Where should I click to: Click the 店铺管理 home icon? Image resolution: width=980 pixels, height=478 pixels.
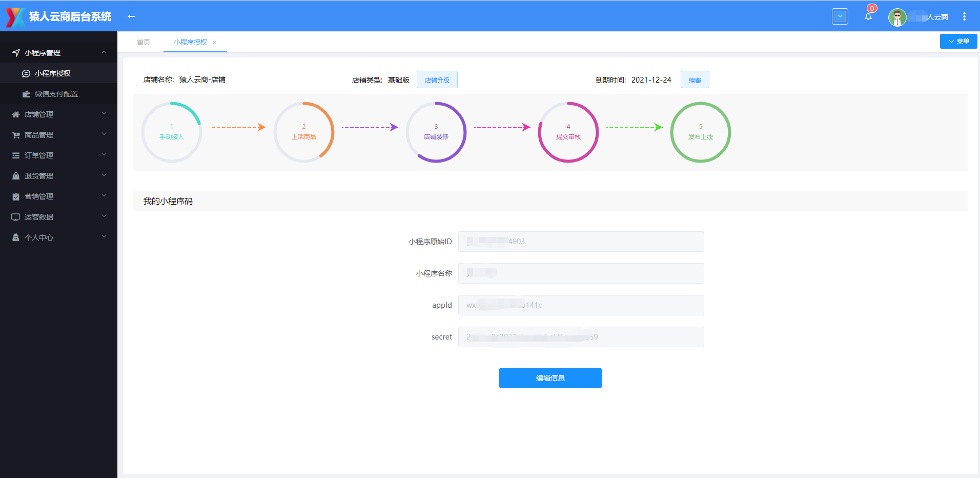[x=16, y=114]
